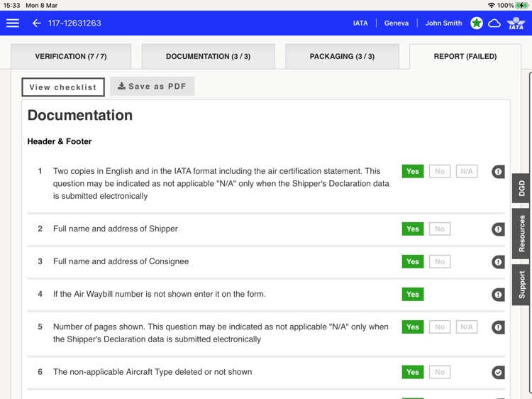Open info icon for question 1
The height and width of the screenshot is (399, 532).
[x=498, y=172]
